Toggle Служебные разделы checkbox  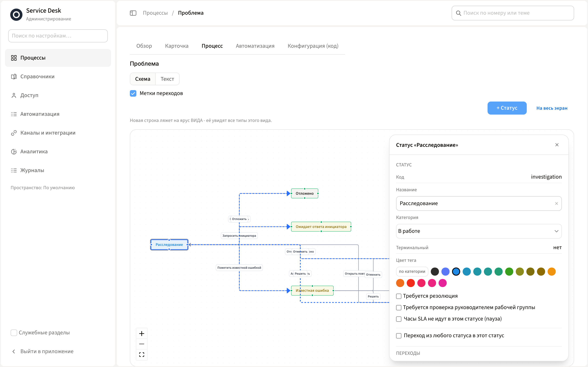[14, 333]
